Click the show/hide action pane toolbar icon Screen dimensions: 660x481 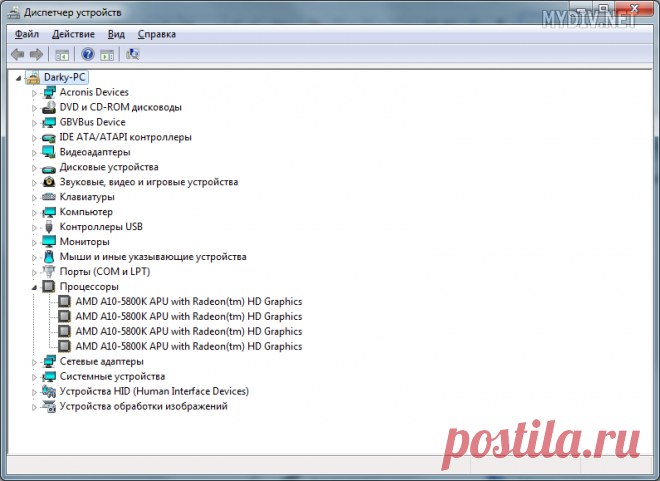pos(107,55)
